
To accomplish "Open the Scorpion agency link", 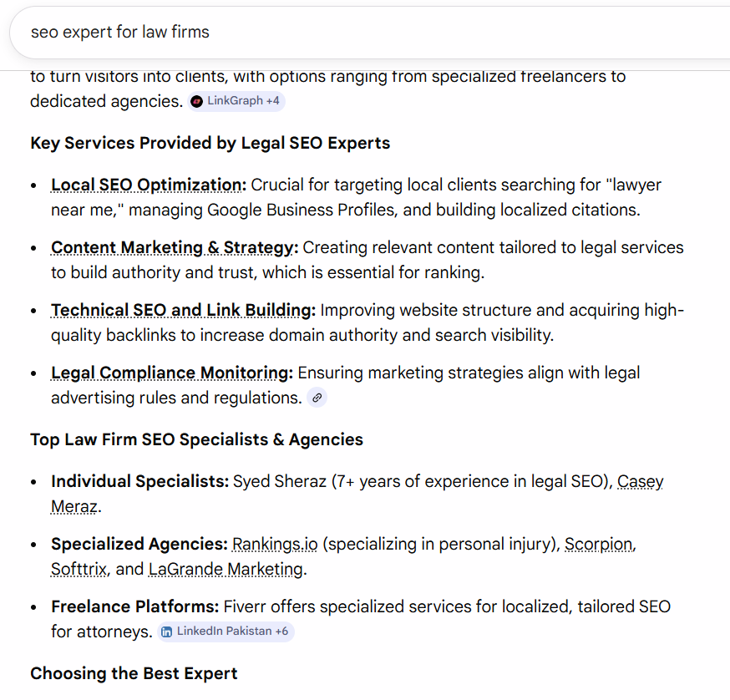I will click(x=598, y=544).
